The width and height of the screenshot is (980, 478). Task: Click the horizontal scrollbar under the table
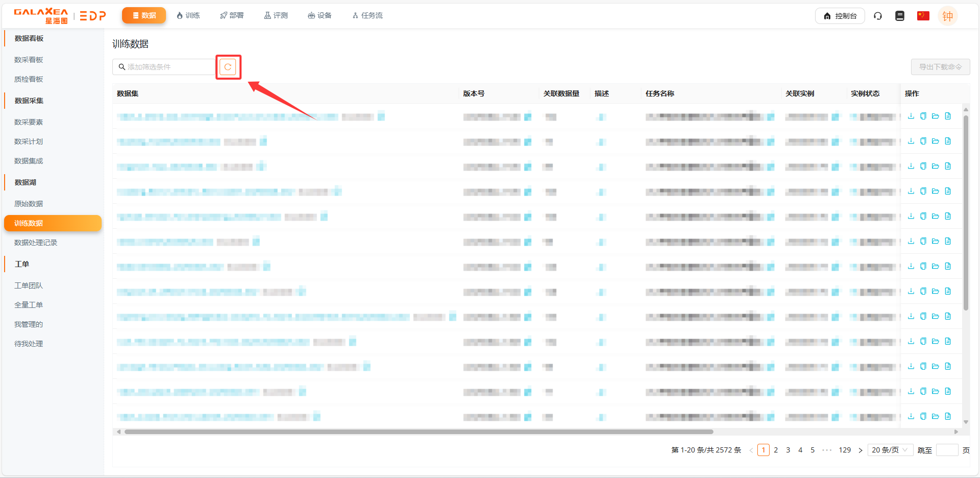tap(419, 432)
